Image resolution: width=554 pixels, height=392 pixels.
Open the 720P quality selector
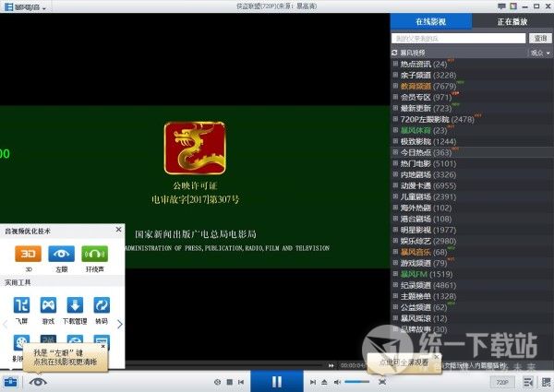[502, 382]
